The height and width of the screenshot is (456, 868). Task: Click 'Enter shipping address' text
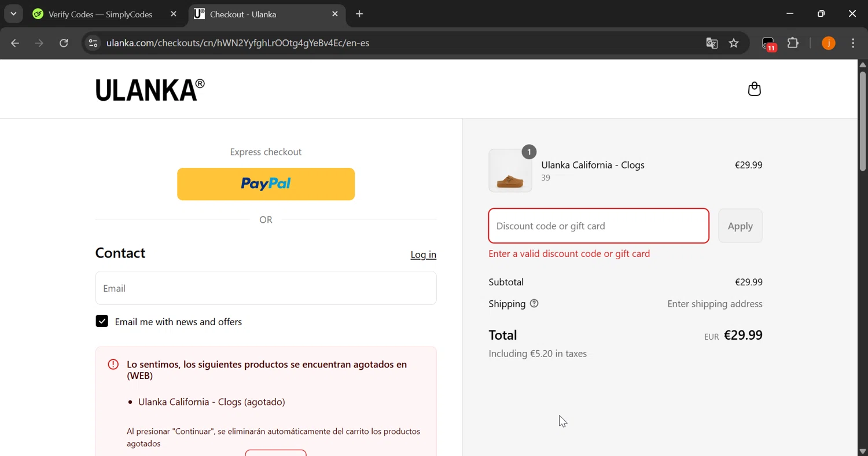click(x=715, y=304)
